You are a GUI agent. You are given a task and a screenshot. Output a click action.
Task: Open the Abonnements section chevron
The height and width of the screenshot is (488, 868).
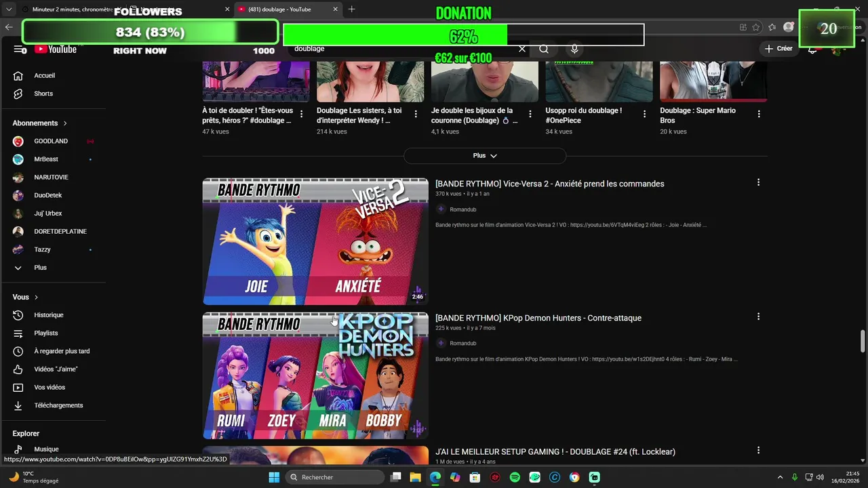point(65,123)
